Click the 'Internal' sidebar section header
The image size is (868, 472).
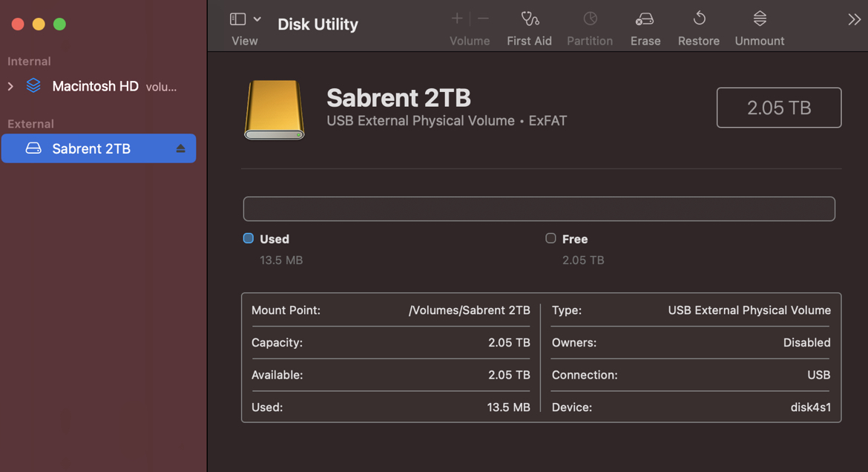coord(29,62)
